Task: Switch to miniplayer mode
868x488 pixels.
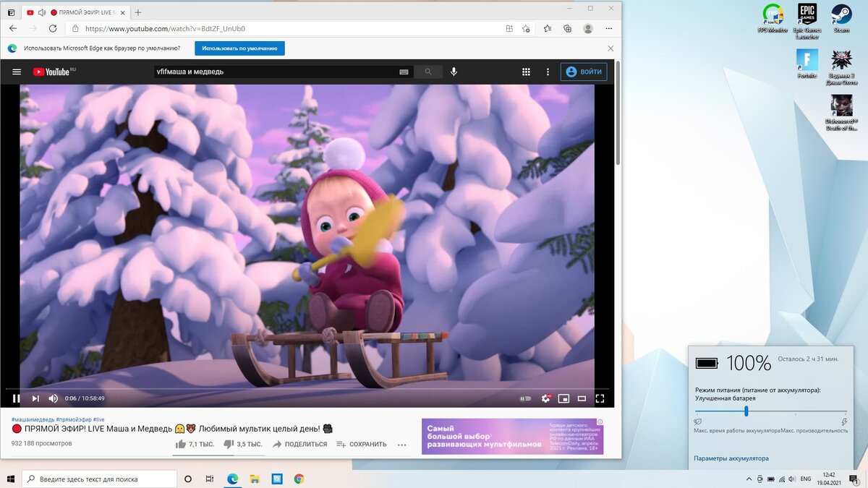Action: click(x=563, y=398)
